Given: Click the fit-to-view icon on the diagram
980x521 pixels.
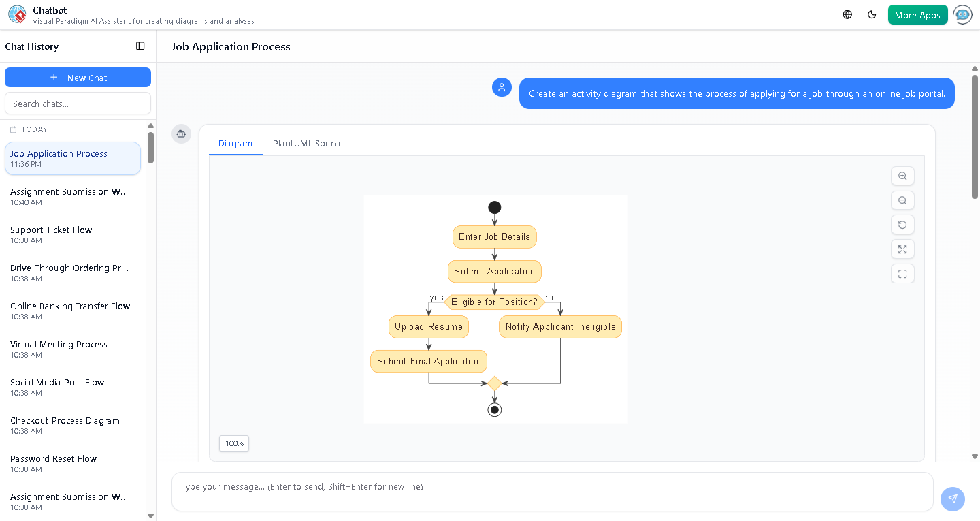Looking at the screenshot, I should pos(902,273).
